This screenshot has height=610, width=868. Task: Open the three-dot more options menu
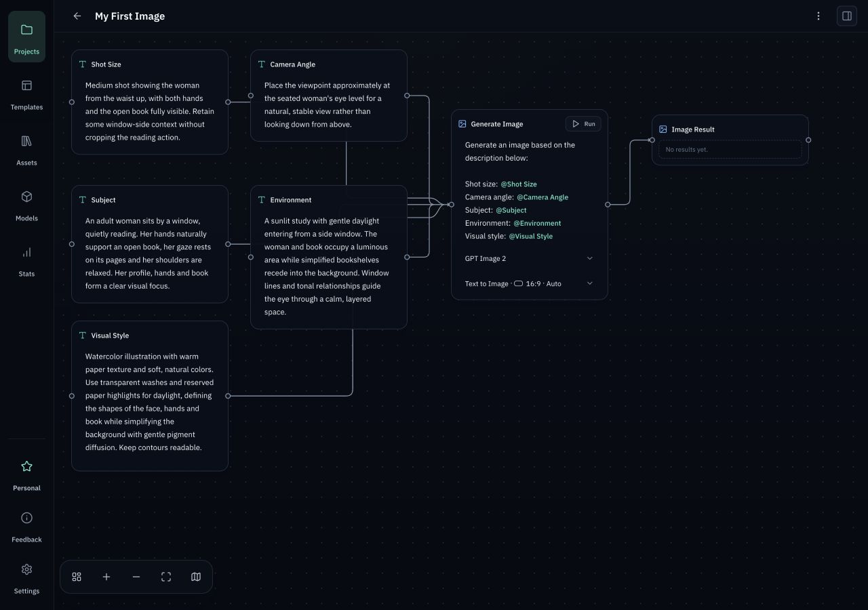818,16
